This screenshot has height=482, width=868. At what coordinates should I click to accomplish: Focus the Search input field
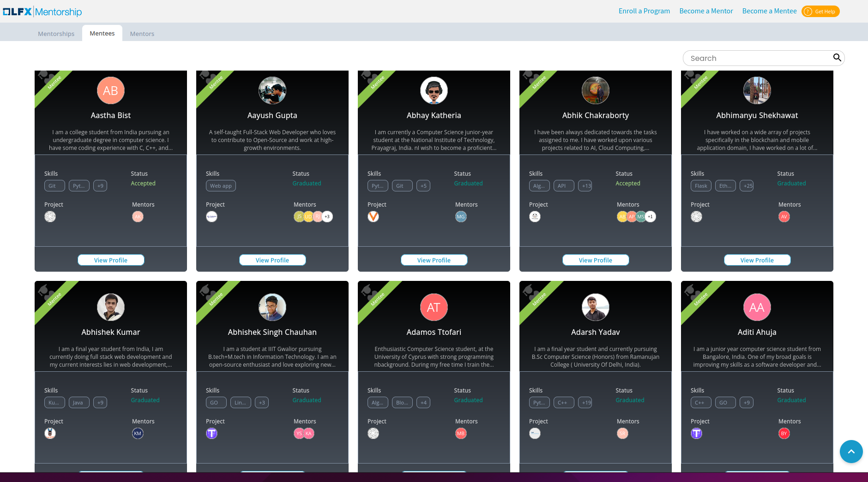[757, 58]
